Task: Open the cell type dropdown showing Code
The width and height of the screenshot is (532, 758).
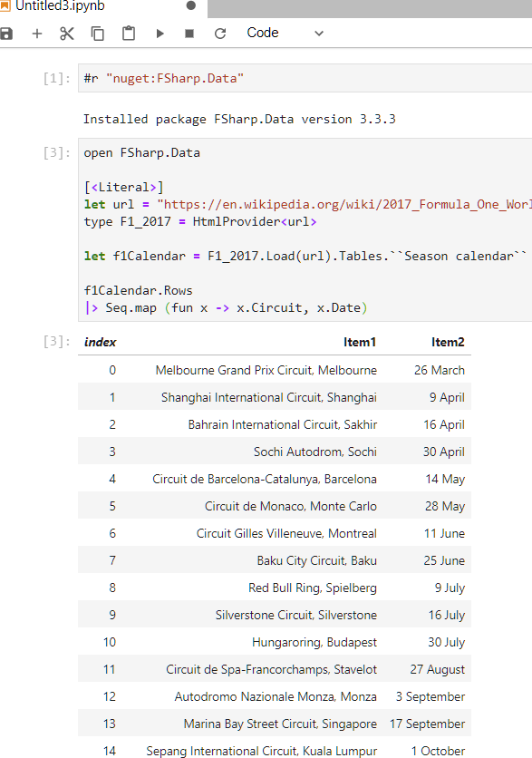Action: click(x=263, y=33)
